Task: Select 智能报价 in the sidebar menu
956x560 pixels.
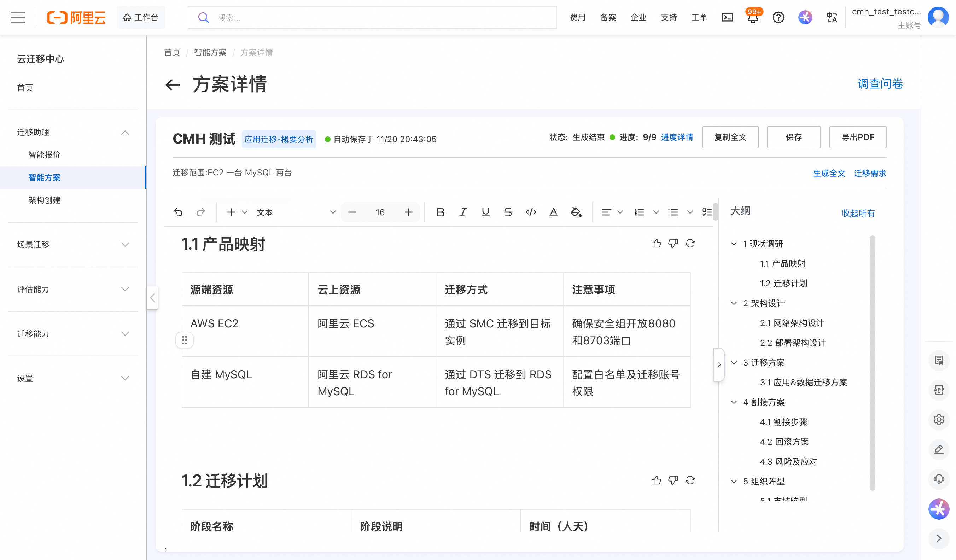Action: tap(45, 155)
